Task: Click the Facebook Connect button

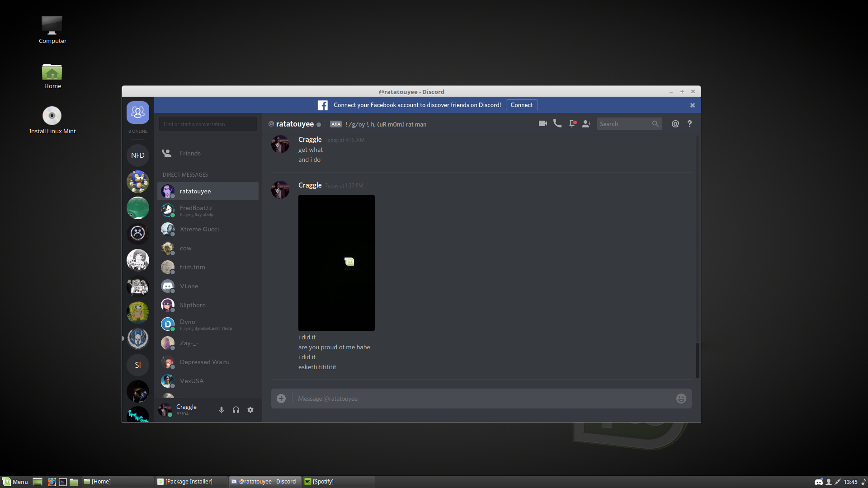Action: [521, 105]
